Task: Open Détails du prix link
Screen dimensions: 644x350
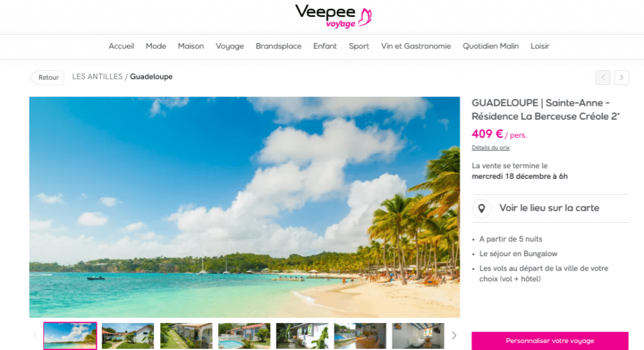Action: coord(491,148)
